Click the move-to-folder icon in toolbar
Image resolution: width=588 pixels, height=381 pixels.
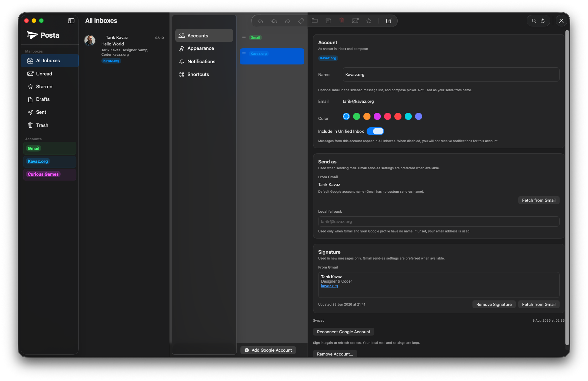click(315, 21)
